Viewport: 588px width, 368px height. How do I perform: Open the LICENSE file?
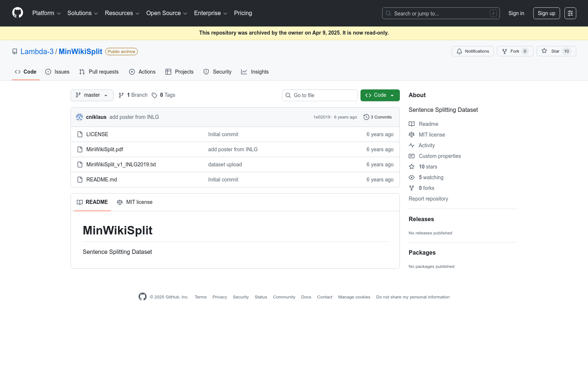click(97, 134)
